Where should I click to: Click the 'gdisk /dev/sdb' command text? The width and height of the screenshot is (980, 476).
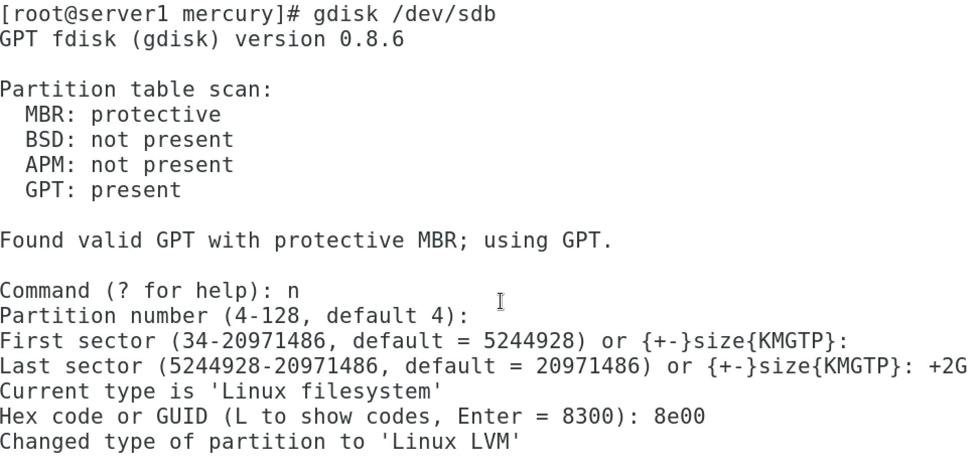point(404,14)
